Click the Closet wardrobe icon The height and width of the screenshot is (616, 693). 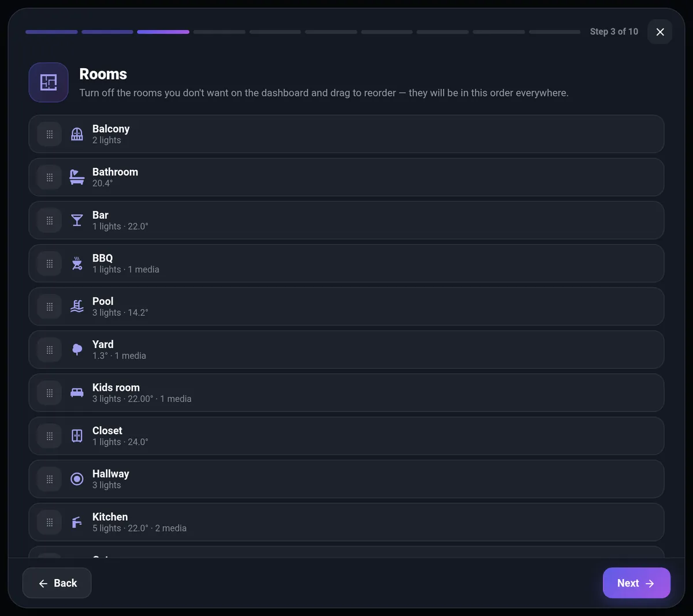77,436
